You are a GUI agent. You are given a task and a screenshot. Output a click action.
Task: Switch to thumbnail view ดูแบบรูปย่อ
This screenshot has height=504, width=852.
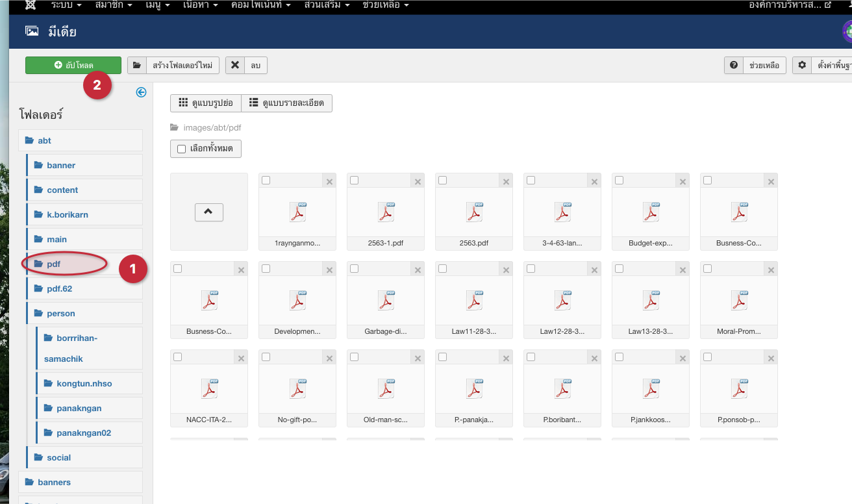pos(206,103)
